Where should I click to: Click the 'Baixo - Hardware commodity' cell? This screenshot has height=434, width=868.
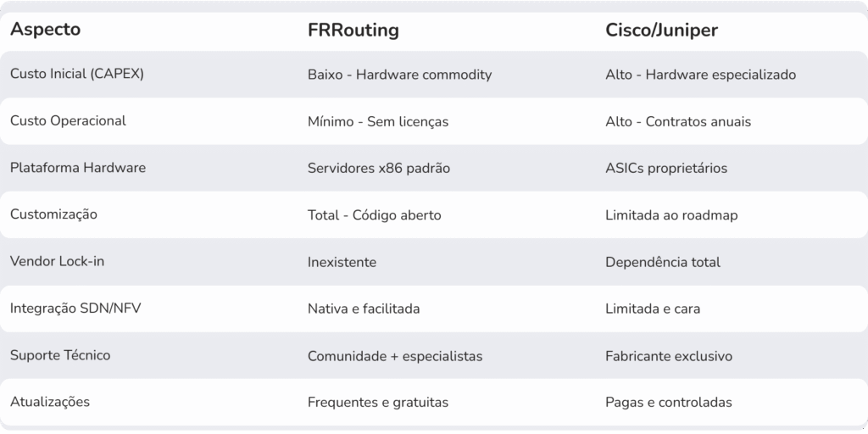coord(399,75)
